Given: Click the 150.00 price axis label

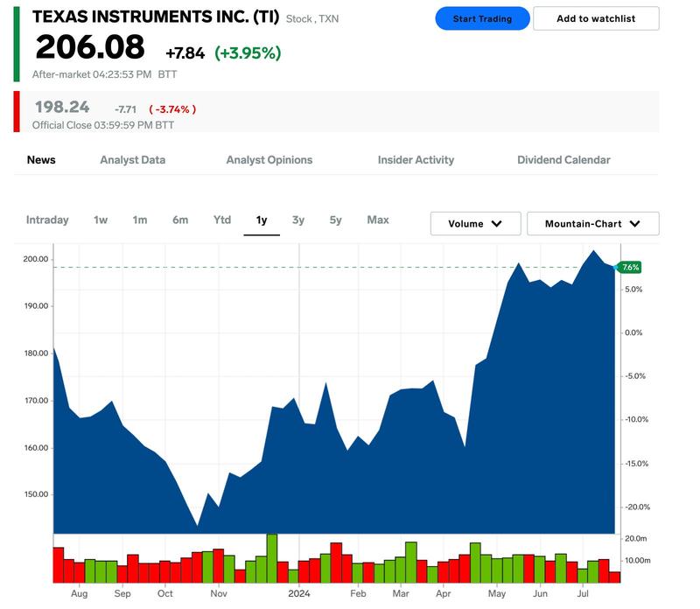Looking at the screenshot, I should 36,494.
